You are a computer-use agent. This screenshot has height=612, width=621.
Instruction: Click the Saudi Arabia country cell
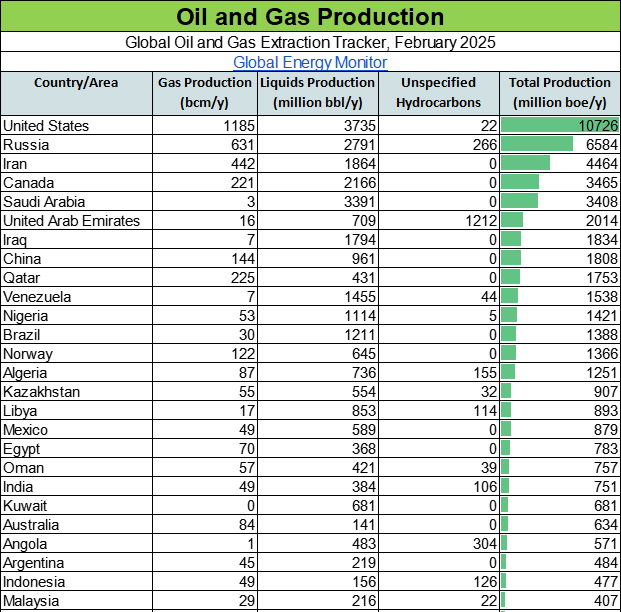(x=76, y=202)
